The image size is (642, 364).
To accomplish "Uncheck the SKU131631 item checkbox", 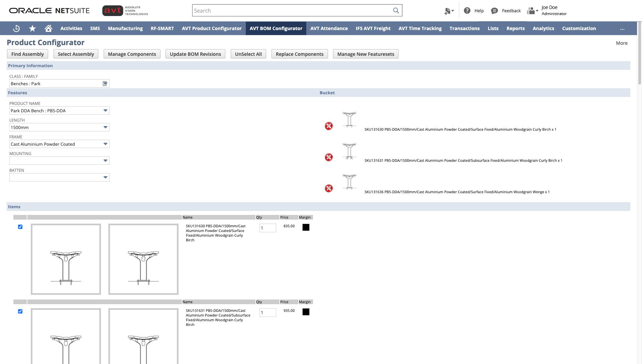I will pos(20,312).
